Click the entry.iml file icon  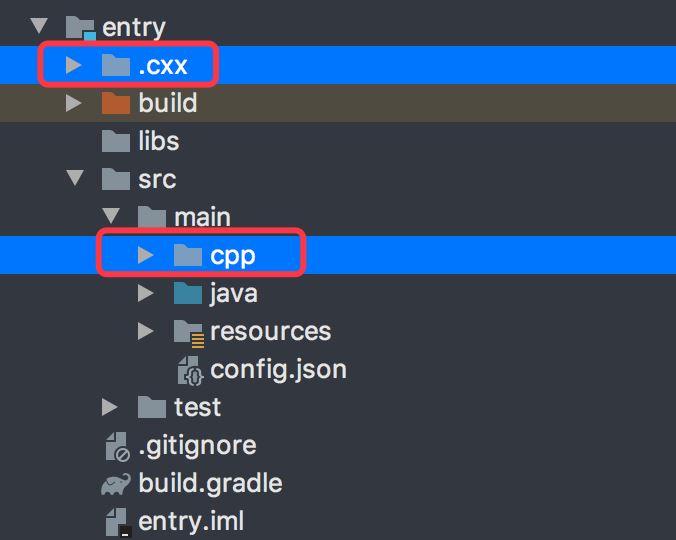(x=117, y=521)
